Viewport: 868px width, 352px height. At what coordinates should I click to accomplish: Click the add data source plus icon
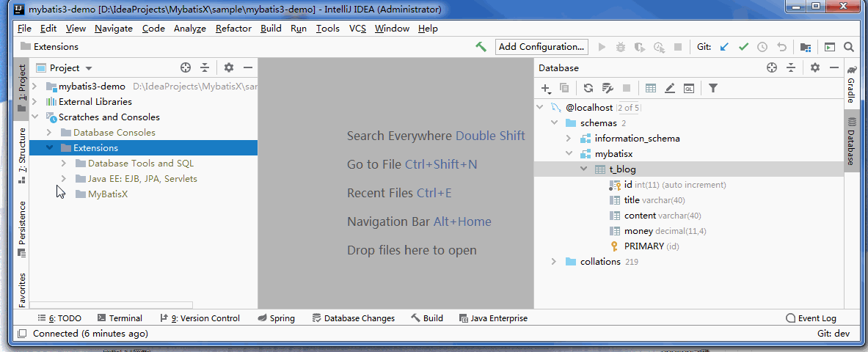546,88
